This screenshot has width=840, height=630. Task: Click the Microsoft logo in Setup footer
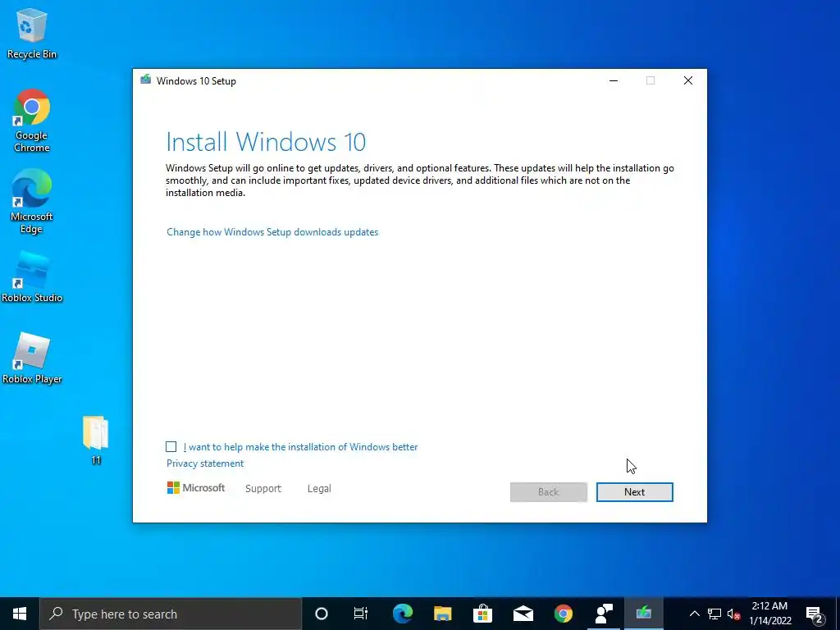(x=196, y=488)
